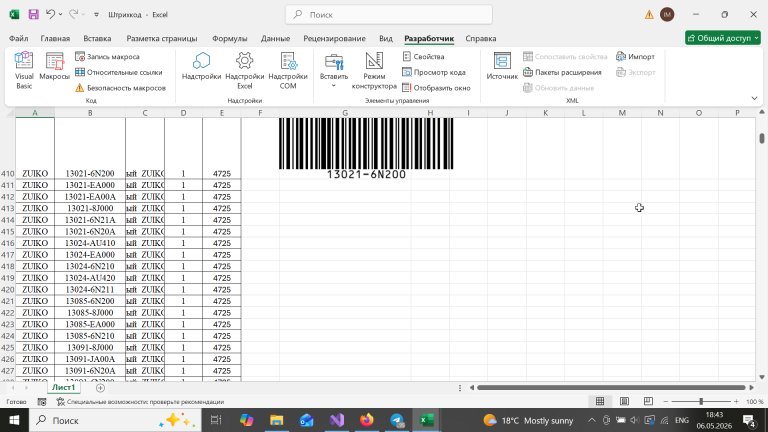The width and height of the screenshot is (768, 432).
Task: Switch to the Разметка страницы tab
Action: [x=162, y=38]
